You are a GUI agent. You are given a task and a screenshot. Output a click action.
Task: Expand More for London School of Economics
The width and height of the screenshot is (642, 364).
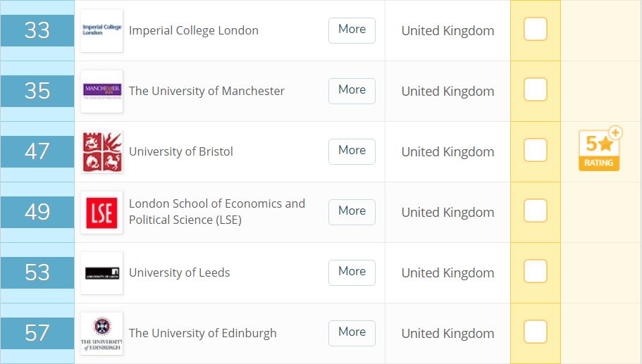pos(352,212)
